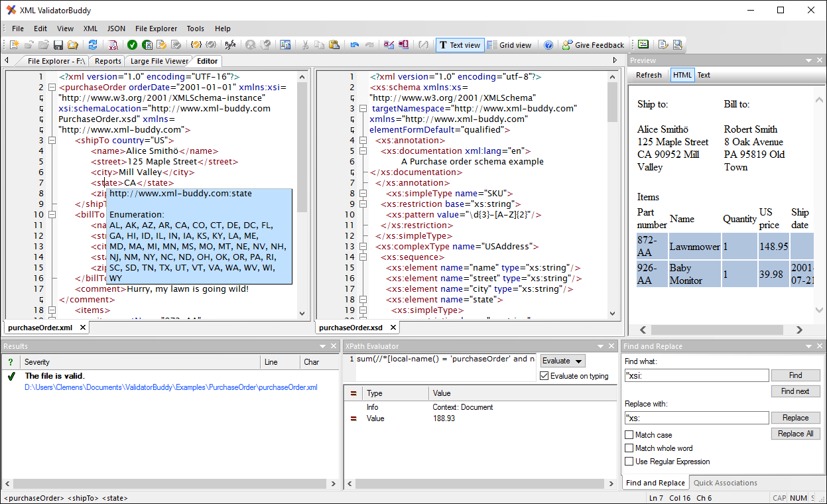
Task: Switch Preview to Text rendering mode
Action: point(704,75)
